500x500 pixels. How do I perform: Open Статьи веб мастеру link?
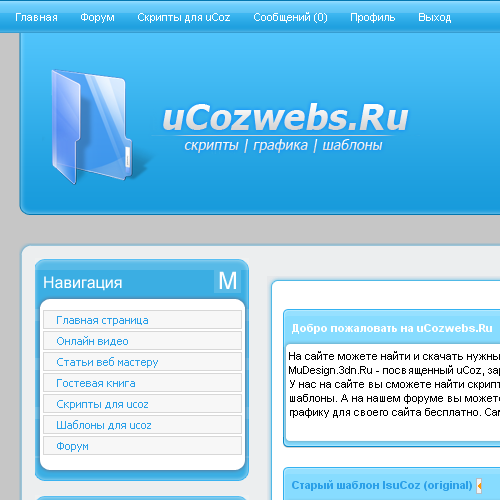point(142,362)
